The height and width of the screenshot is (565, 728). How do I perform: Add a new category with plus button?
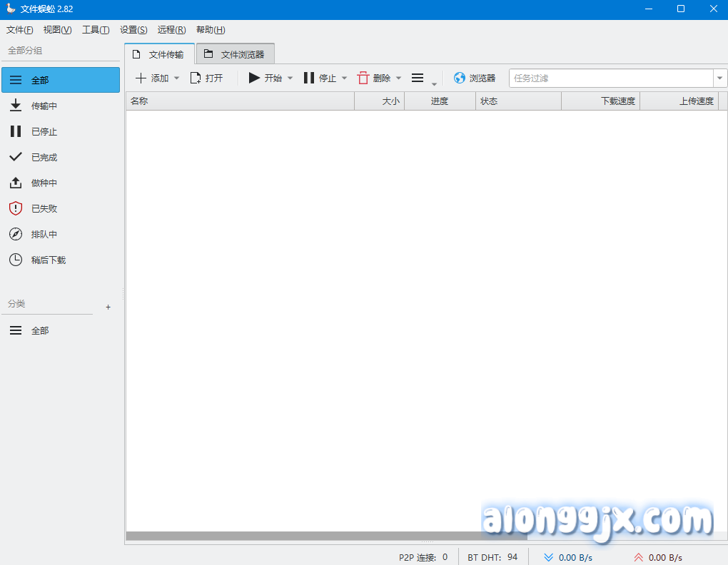click(x=108, y=307)
